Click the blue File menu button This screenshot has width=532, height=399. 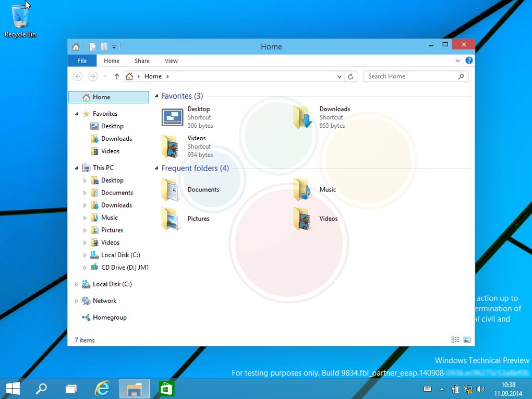82,61
